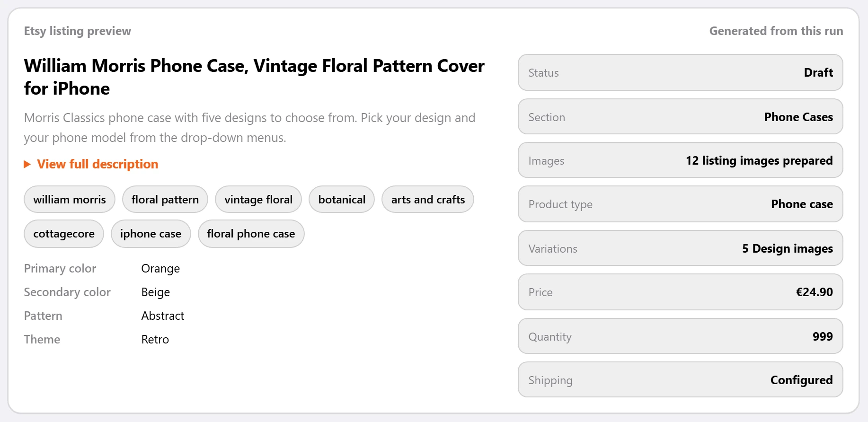Open the Variations 5 Design images row
Image resolution: width=868 pixels, height=422 pixels.
click(681, 248)
